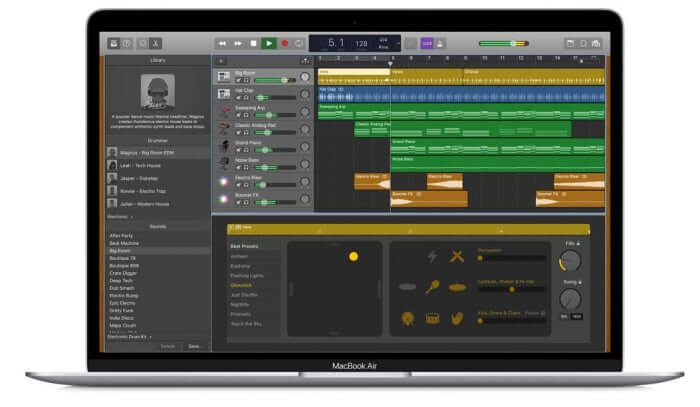Open the Editors scissors button
Viewport: 700px width, 407px height.
pyautogui.click(x=155, y=43)
